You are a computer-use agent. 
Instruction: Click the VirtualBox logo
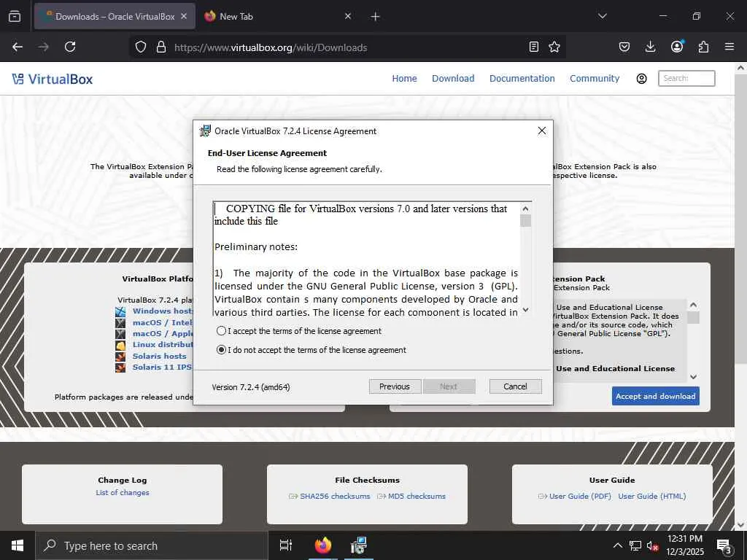(53, 79)
